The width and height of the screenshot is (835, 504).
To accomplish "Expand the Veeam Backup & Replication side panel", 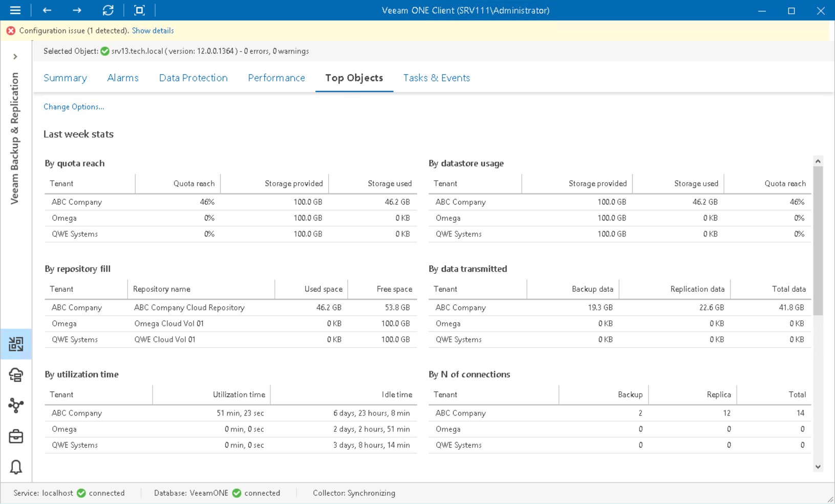I will [15, 57].
